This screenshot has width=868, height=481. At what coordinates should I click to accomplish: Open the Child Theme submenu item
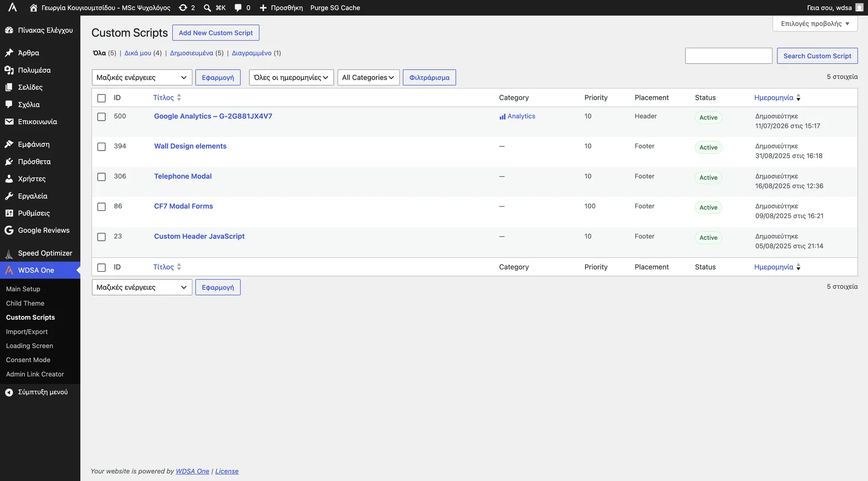(x=25, y=303)
